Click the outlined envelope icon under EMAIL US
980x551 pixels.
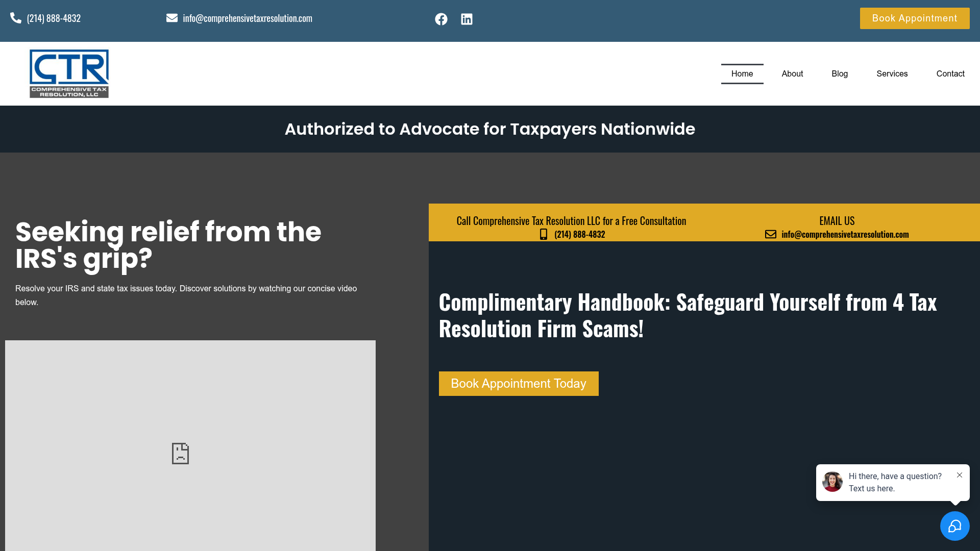click(x=770, y=234)
